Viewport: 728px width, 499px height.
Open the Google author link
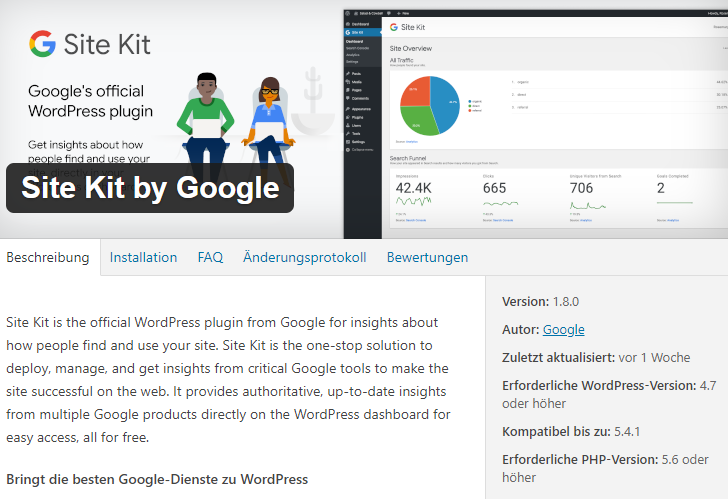(563, 330)
